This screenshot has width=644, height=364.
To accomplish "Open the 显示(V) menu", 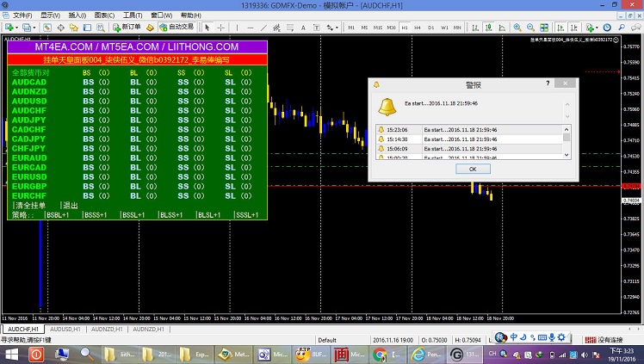I will point(50,15).
